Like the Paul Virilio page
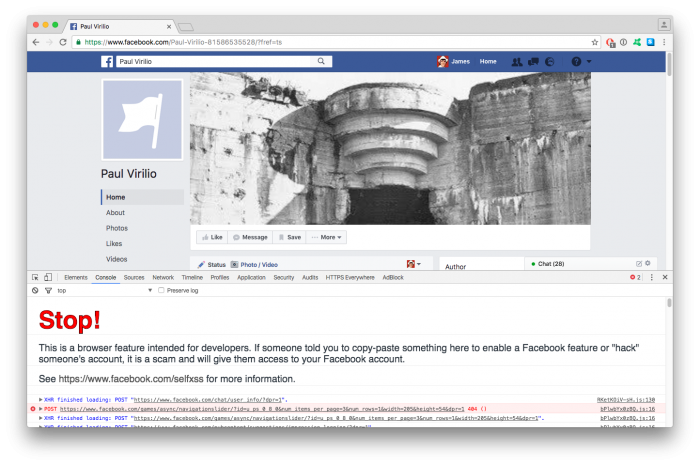The width and height of the screenshot is (700, 466). [x=212, y=237]
